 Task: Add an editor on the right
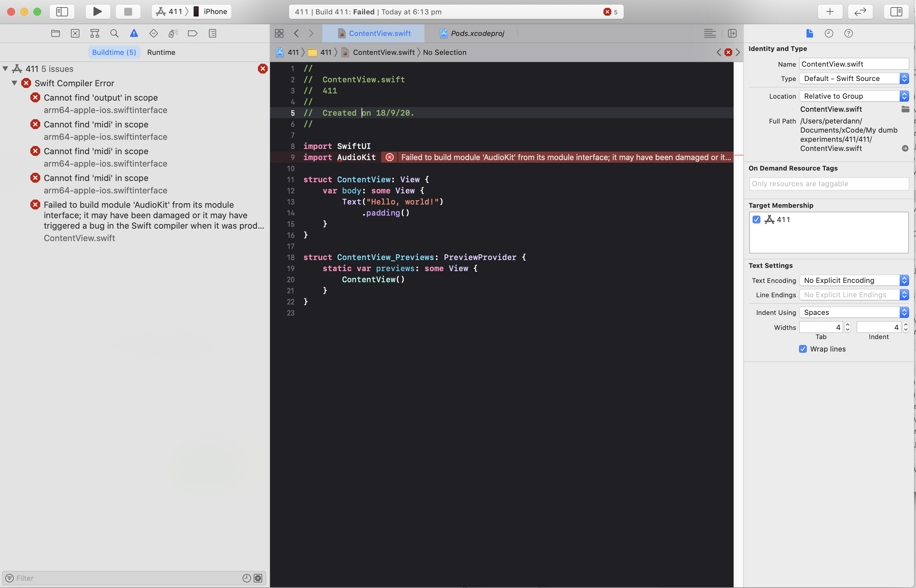tap(732, 33)
